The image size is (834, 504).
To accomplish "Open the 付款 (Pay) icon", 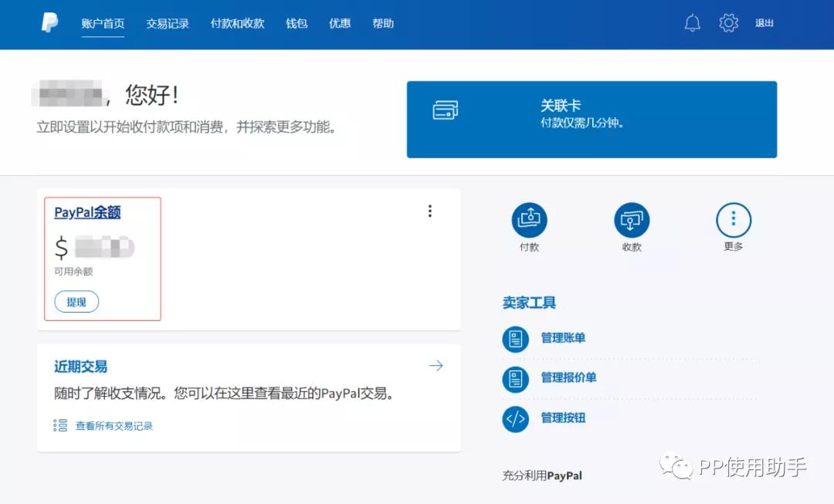I will point(529,218).
